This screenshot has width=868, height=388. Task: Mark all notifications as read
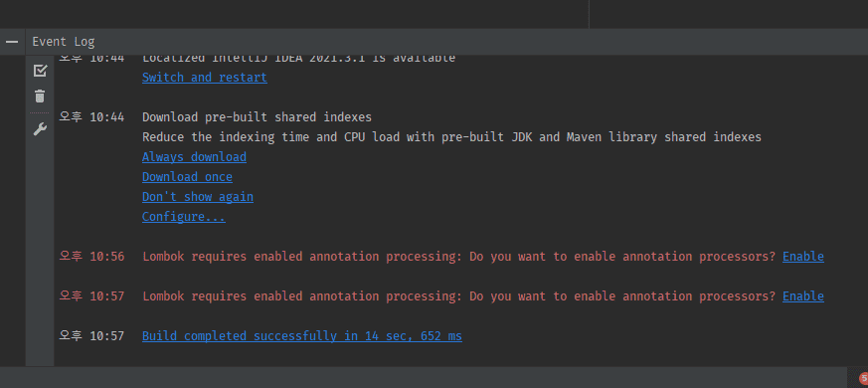point(40,71)
